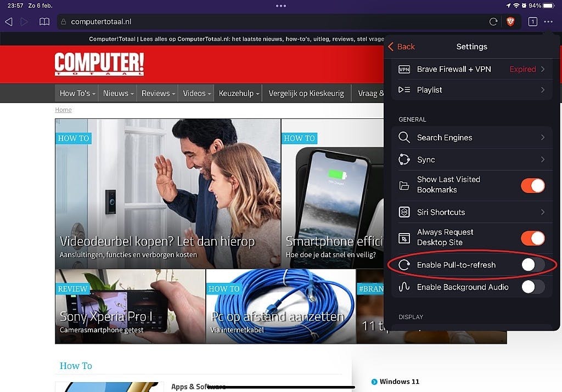Open Windows 11 link
This screenshot has height=392, width=562.
pos(400,382)
